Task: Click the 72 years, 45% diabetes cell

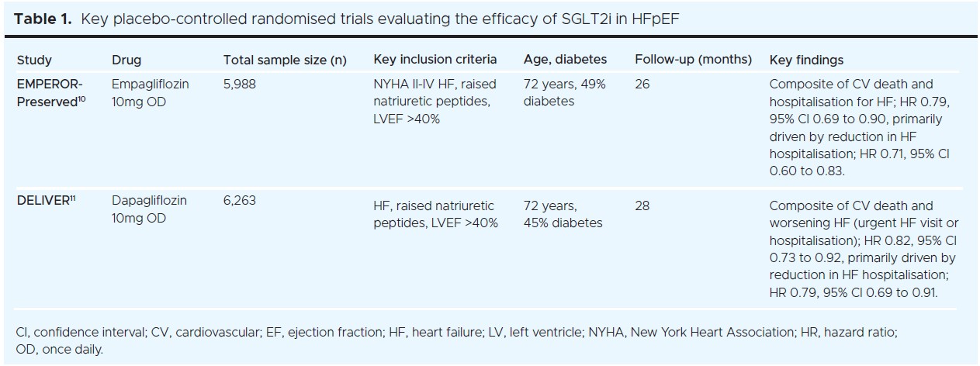Action: [x=563, y=214]
